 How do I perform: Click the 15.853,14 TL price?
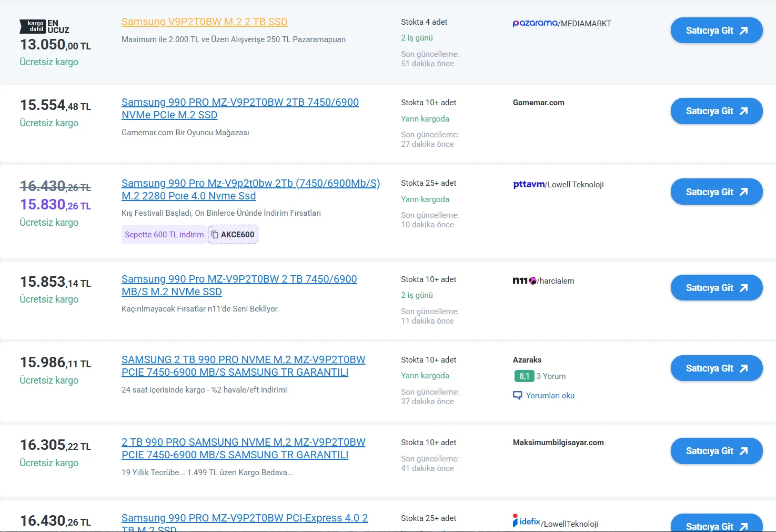(x=55, y=282)
